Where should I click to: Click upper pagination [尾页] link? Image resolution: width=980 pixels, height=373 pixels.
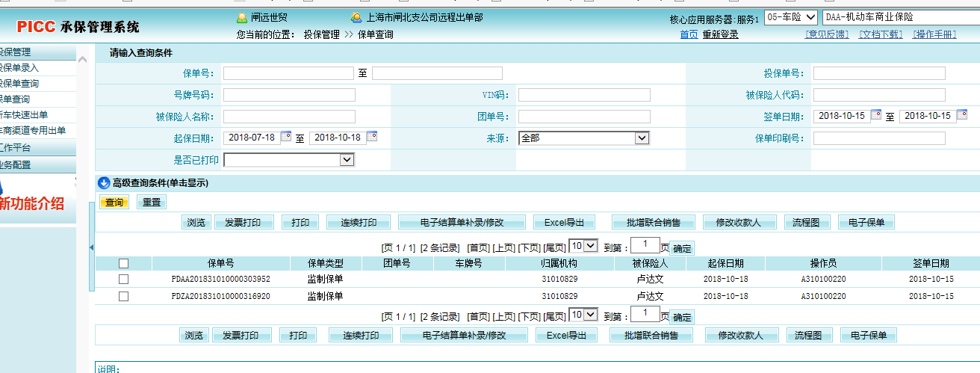554,247
